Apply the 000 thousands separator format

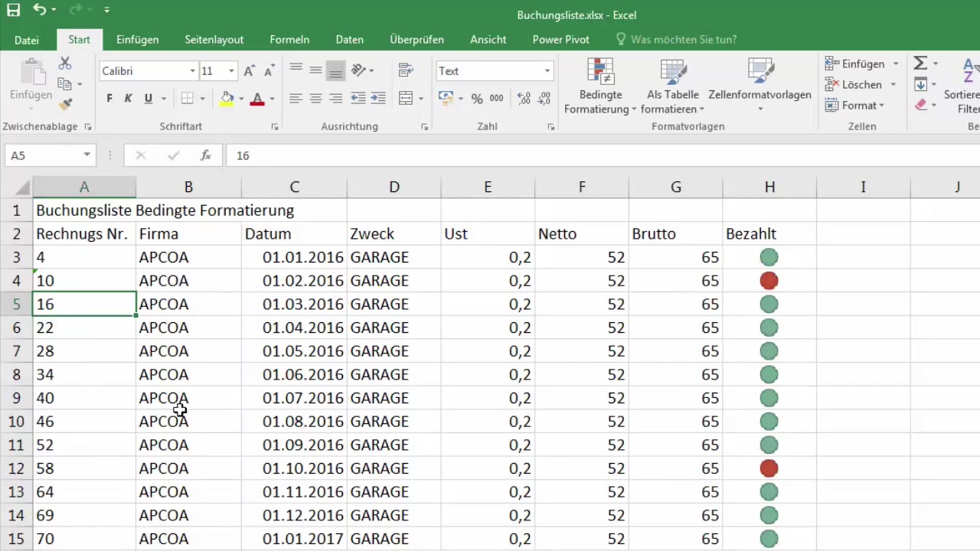click(496, 98)
